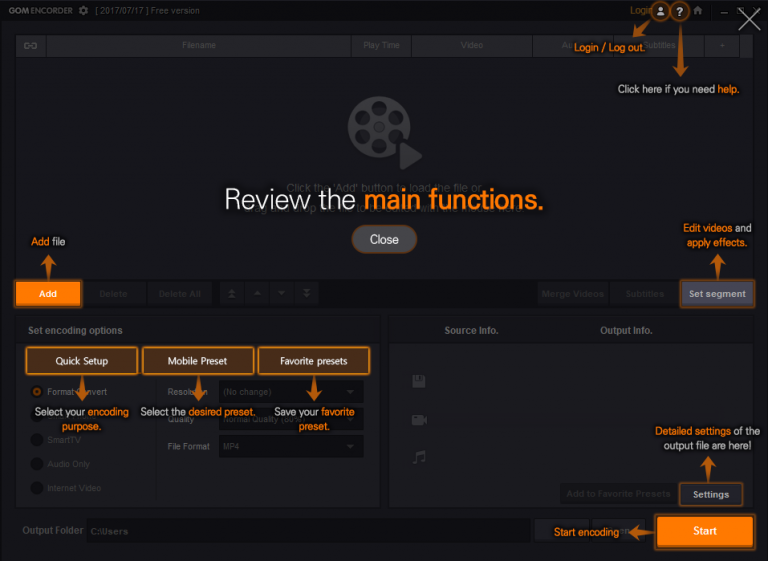Choose the Audio Only encoding option

[x=38, y=464]
